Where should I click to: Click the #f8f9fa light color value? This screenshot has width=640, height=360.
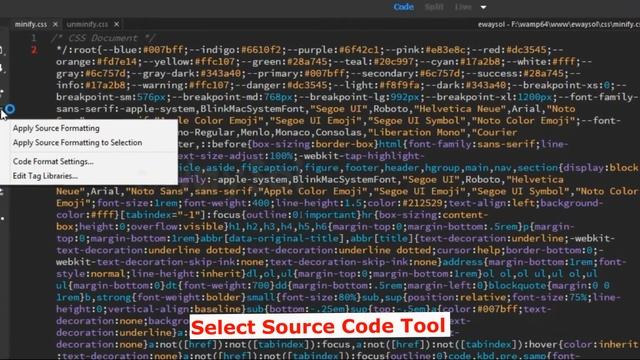click(399, 85)
